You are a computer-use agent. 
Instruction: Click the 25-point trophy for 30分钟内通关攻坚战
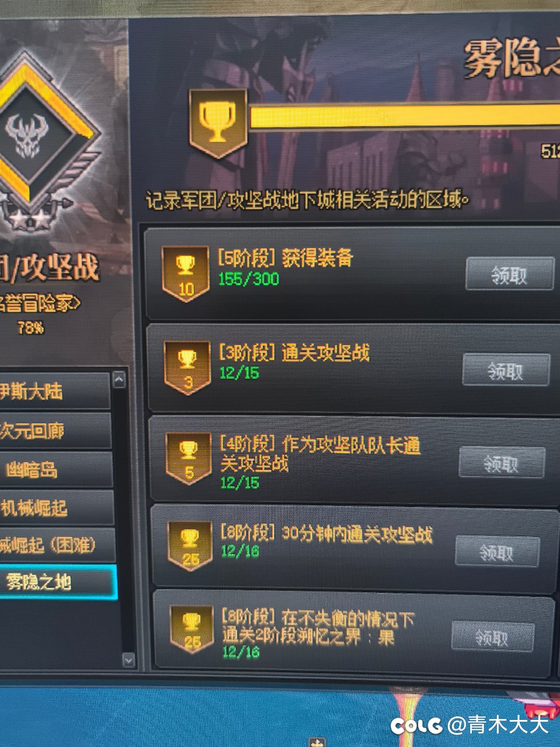190,546
